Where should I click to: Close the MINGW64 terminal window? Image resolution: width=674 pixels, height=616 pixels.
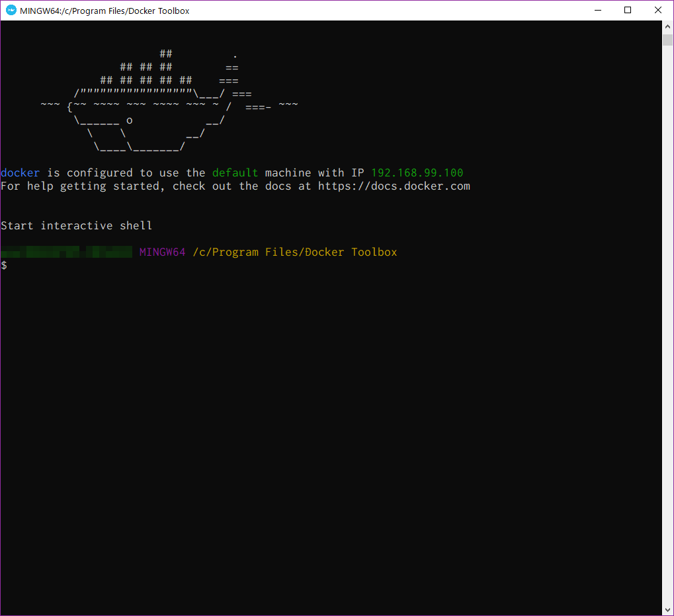[657, 10]
